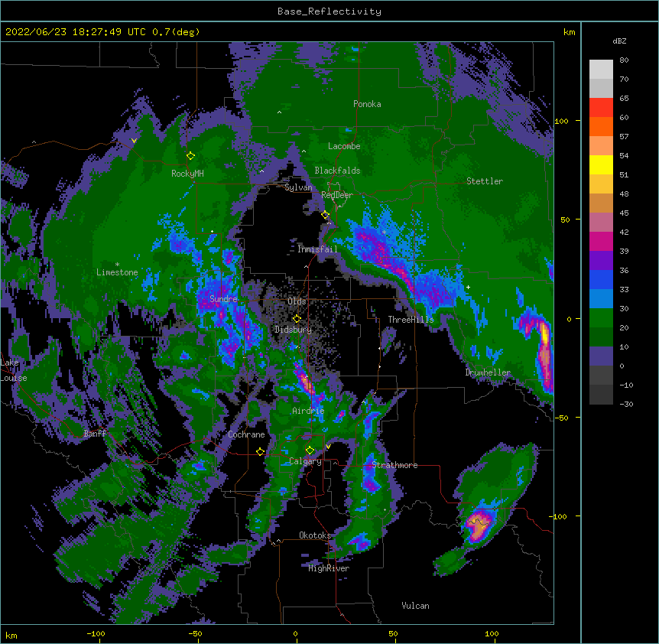This screenshot has width=659, height=644.
Task: Click the magenta 39 dBZ legend swatch
Action: [x=601, y=241]
